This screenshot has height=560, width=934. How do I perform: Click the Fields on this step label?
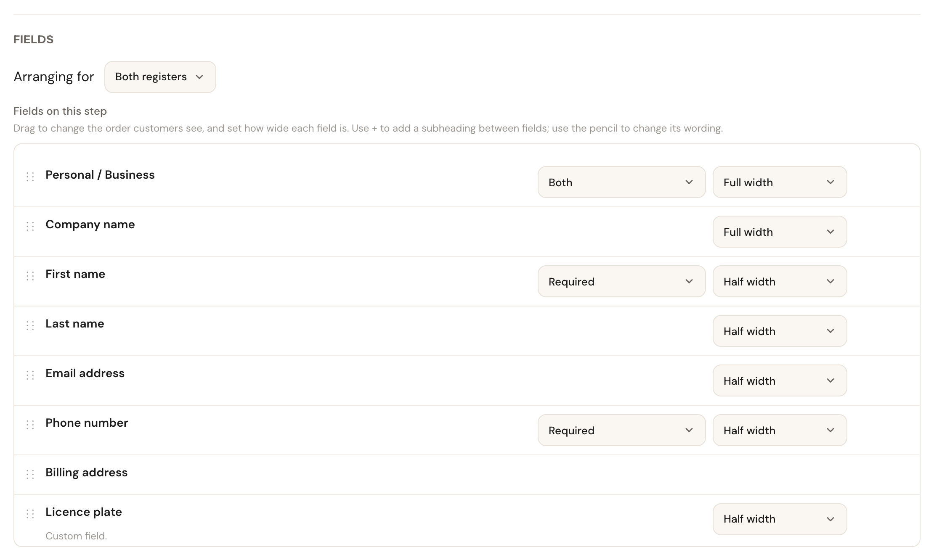point(60,111)
